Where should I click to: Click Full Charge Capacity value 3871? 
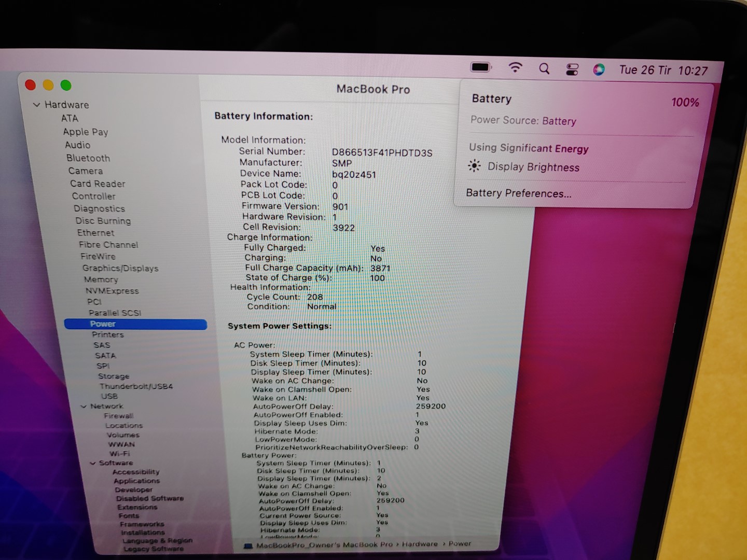tap(380, 268)
